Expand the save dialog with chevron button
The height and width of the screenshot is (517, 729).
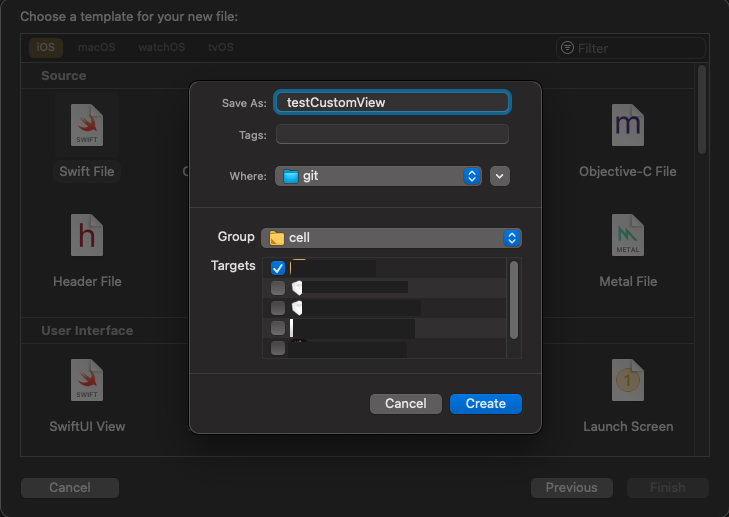(x=499, y=176)
